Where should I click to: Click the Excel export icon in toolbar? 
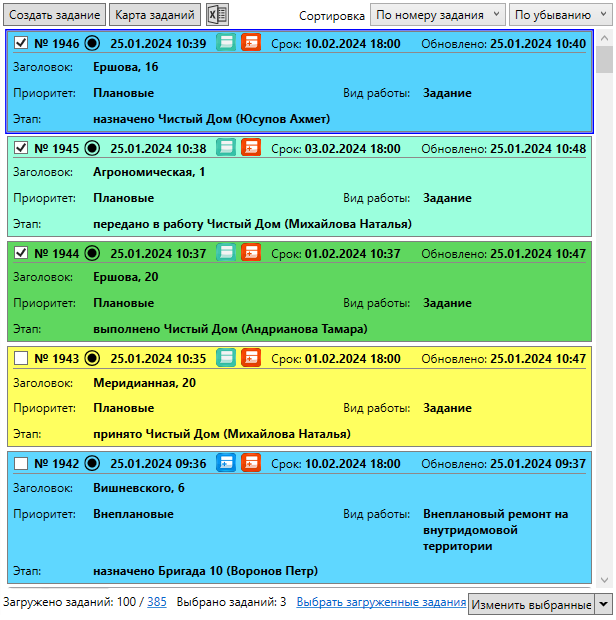[x=217, y=15]
